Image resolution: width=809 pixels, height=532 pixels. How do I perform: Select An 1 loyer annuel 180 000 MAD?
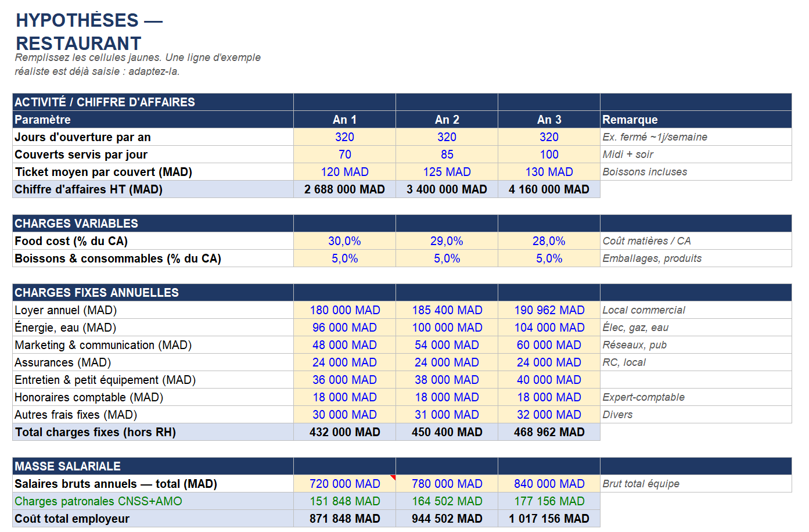[344, 310]
